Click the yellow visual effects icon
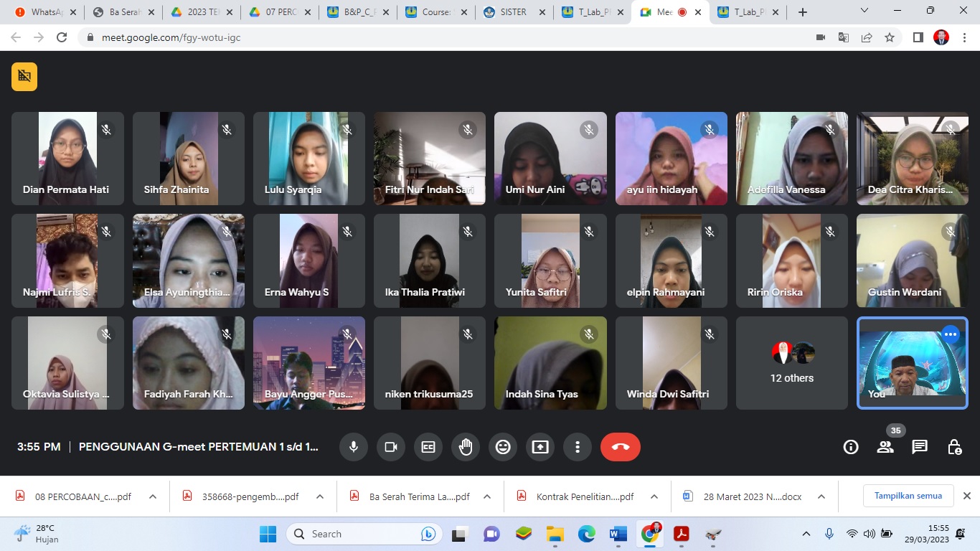980x551 pixels. click(x=24, y=77)
